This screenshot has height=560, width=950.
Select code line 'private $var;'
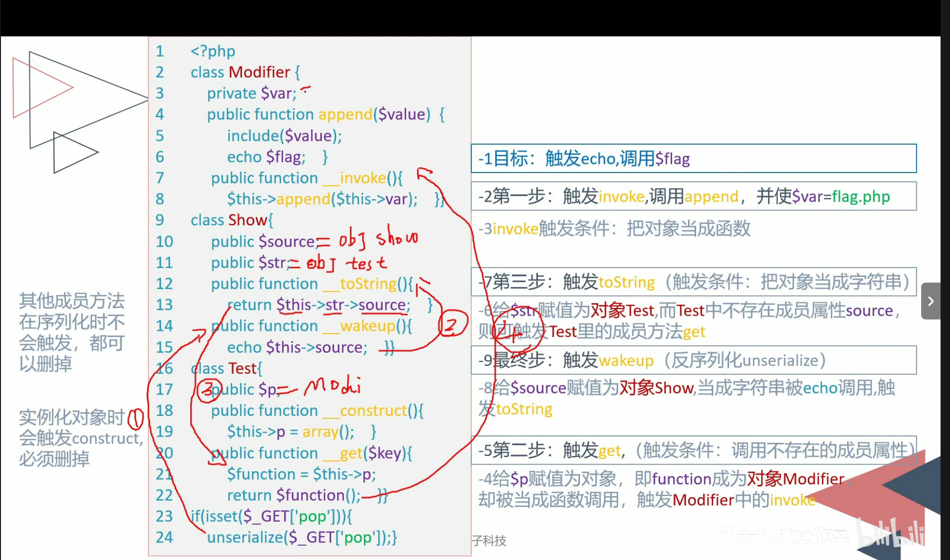click(x=251, y=94)
